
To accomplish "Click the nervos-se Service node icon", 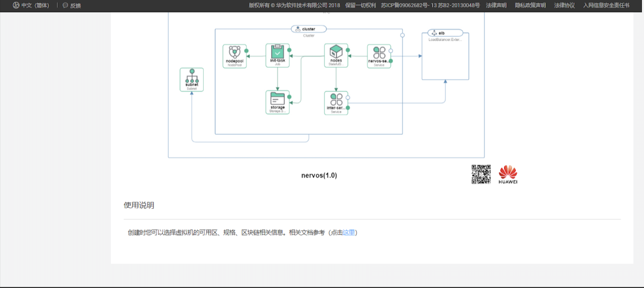I will click(x=379, y=56).
